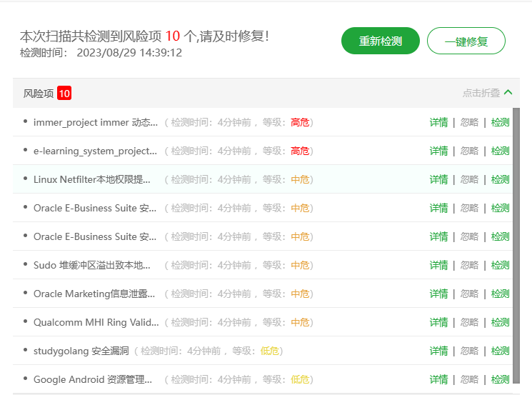Click the 重新检测 button
The width and height of the screenshot is (532, 395).
click(x=381, y=41)
